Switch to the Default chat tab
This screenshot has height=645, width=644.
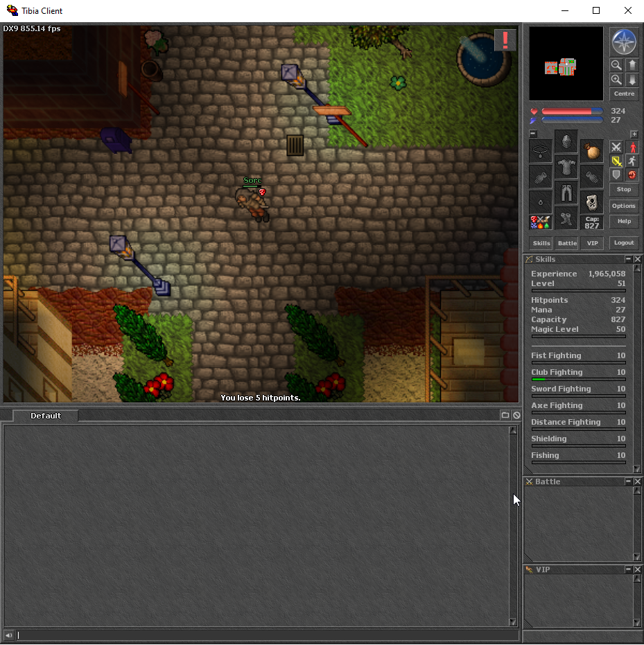pyautogui.click(x=46, y=416)
